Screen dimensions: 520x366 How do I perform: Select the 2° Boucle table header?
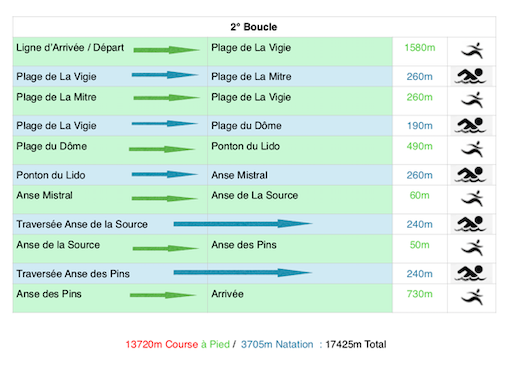click(254, 27)
